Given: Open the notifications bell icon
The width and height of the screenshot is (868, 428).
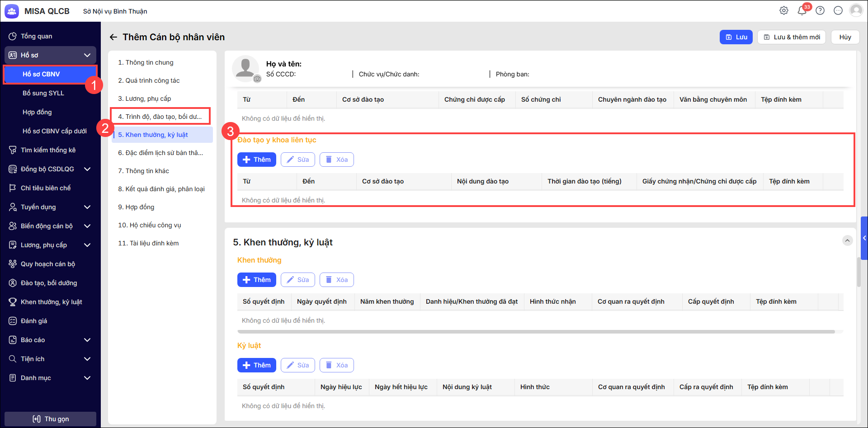Looking at the screenshot, I should pos(802,10).
